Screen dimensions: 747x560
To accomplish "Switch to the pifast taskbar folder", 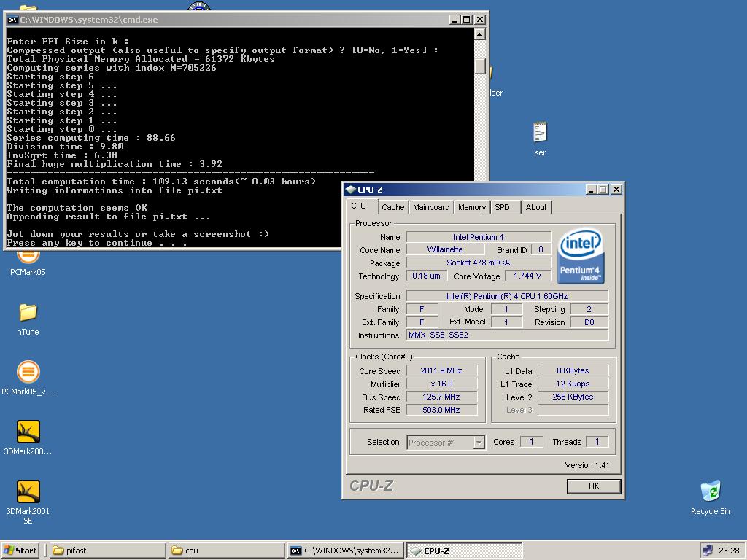I will (x=107, y=551).
